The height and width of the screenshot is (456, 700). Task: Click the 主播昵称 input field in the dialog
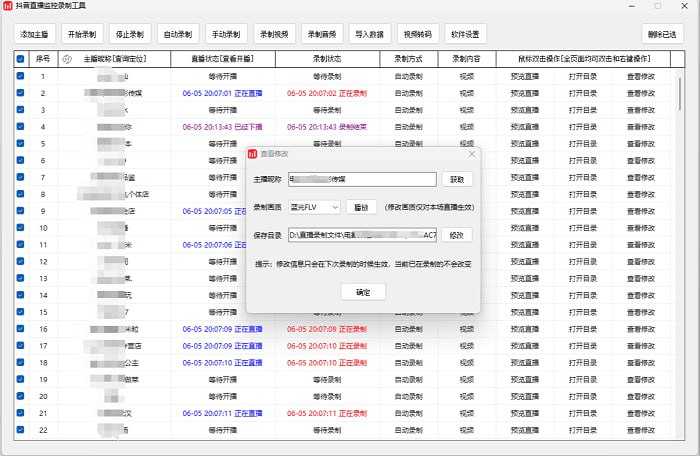click(362, 179)
